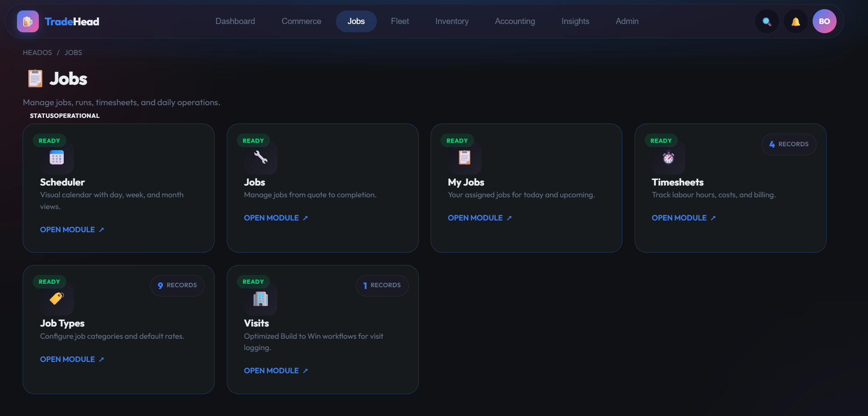This screenshot has height=416, width=868.
Task: Click the 9 Records badge on Job Types
Action: [x=177, y=285]
